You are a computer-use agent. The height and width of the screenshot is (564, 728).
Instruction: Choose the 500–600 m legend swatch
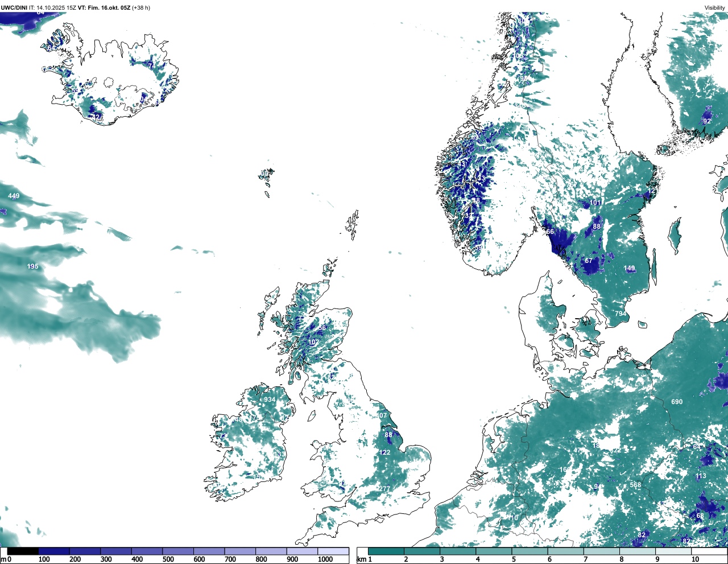tap(178, 551)
